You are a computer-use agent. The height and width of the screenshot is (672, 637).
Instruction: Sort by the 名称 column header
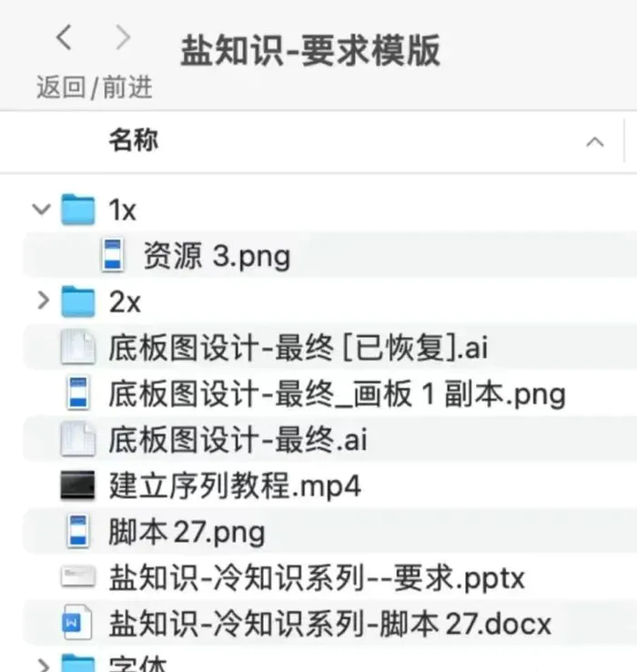pyautogui.click(x=133, y=140)
